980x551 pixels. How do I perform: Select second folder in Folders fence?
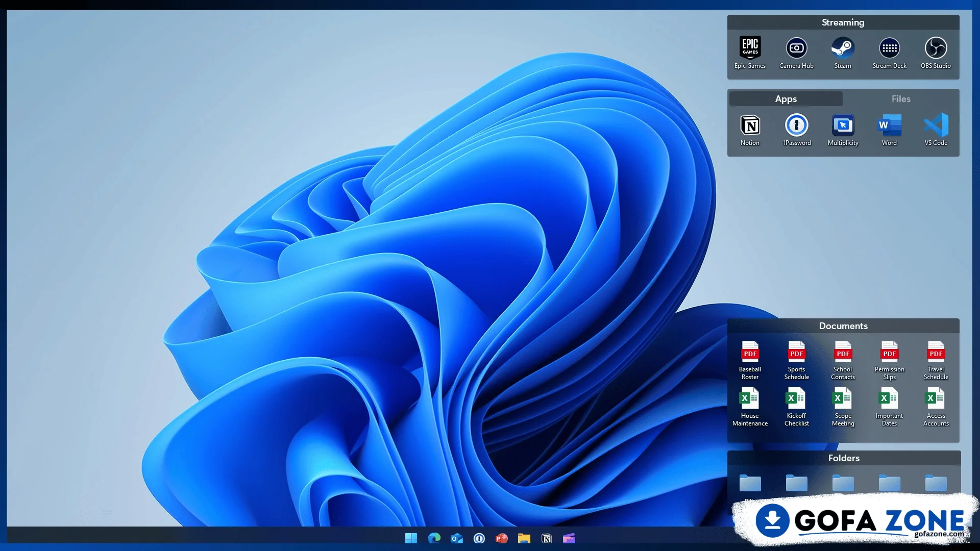(x=796, y=483)
